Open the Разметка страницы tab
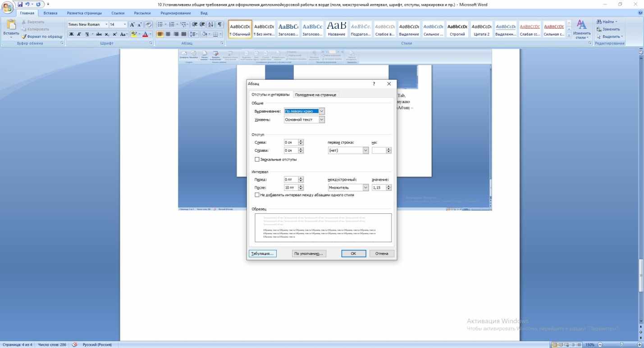This screenshot has width=644, height=348. pos(84,13)
